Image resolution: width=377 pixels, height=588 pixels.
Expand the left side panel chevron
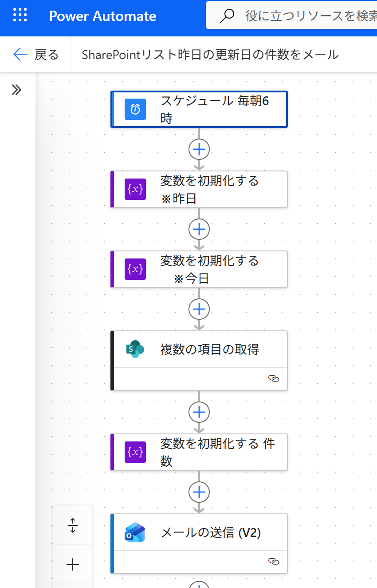16,90
